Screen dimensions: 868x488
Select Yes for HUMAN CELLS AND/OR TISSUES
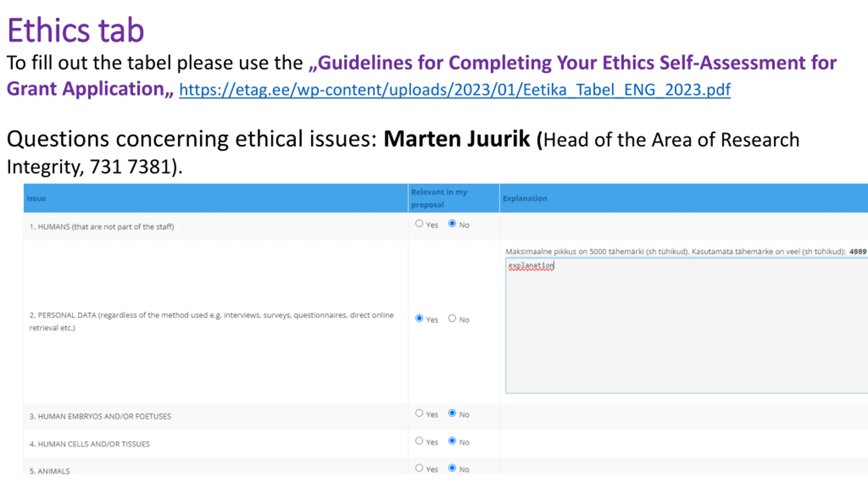click(x=419, y=441)
